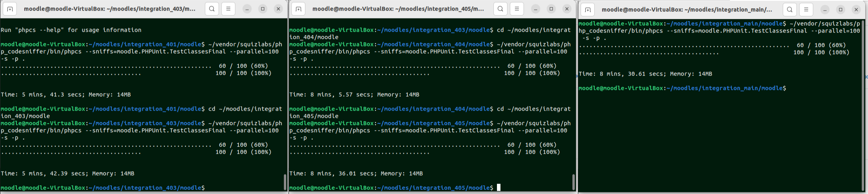Close the integration_405 terminal window
The width and height of the screenshot is (868, 194).
tap(567, 9)
